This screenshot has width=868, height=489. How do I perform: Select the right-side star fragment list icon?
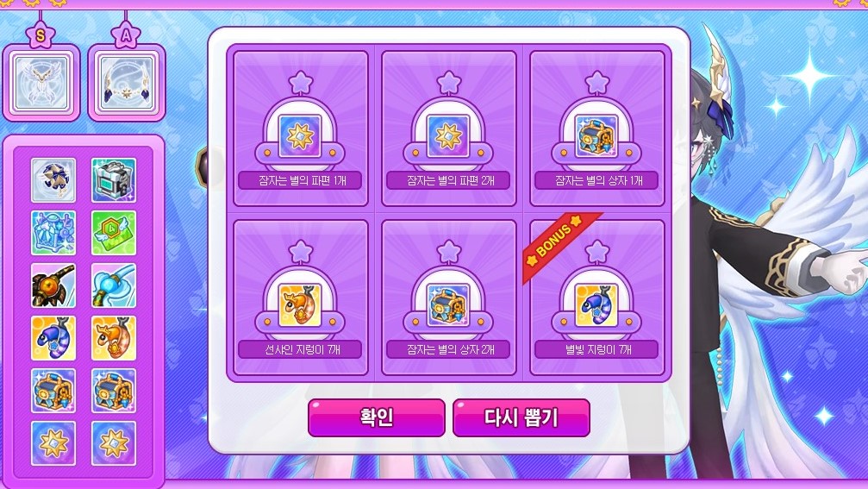click(x=114, y=443)
